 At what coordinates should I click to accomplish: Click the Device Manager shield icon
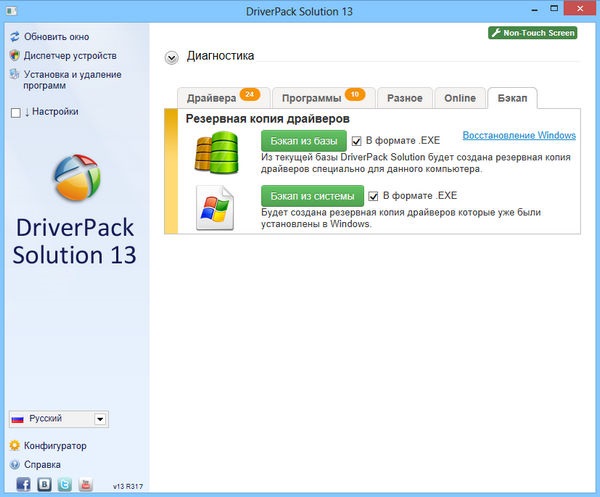click(x=15, y=55)
